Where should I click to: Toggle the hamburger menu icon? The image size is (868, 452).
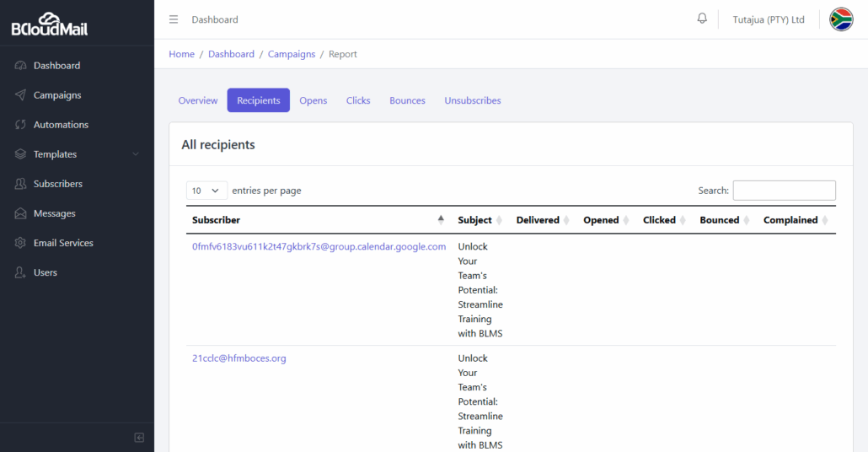click(174, 19)
